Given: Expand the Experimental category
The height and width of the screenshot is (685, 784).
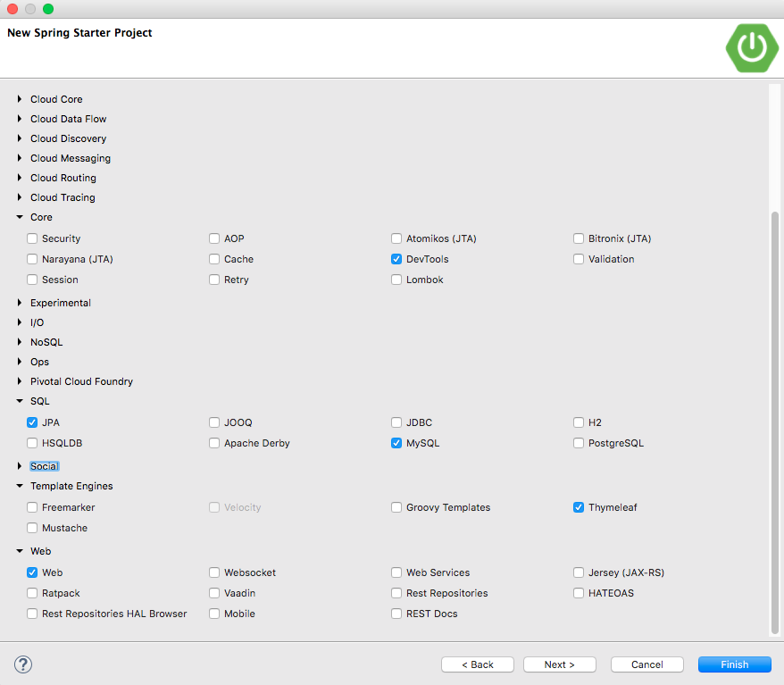Looking at the screenshot, I should (20, 303).
